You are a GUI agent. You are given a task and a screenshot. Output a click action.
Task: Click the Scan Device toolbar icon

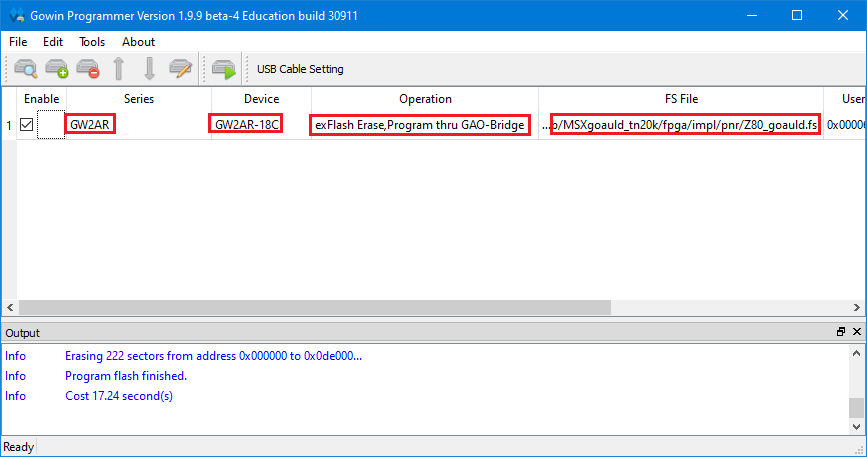25,69
